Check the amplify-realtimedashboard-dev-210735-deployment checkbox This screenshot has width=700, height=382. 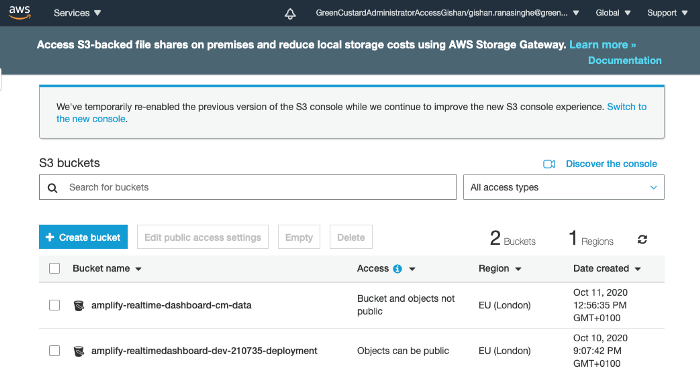(54, 351)
